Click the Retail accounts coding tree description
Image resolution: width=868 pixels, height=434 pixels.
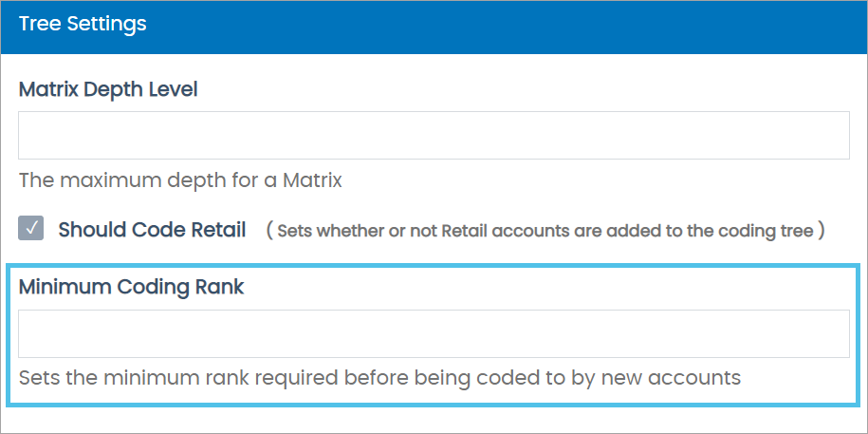pyautogui.click(x=545, y=231)
